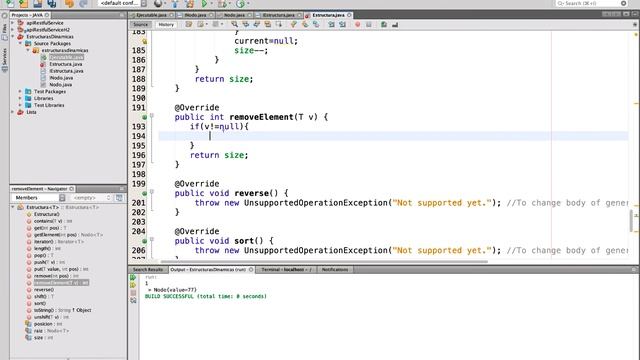Image resolution: width=640 pixels, height=360 pixels.
Task: Click the Profile Project icon
Action: click(x=240, y=4)
